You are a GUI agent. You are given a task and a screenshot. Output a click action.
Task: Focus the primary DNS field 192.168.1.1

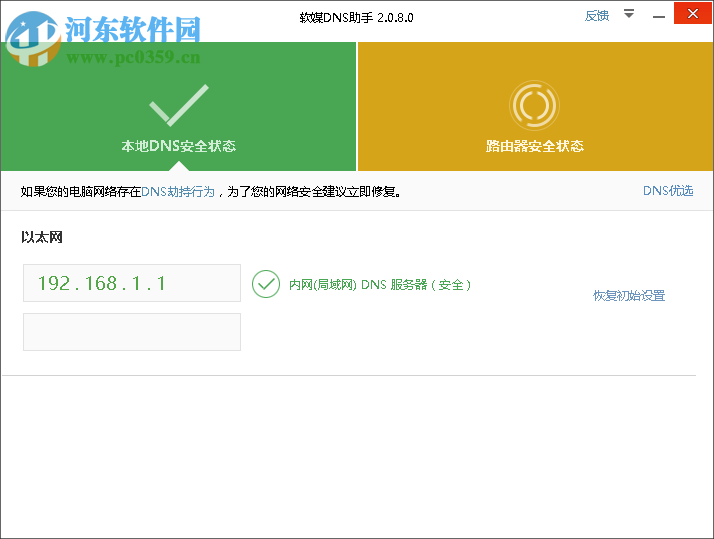pyautogui.click(x=132, y=283)
